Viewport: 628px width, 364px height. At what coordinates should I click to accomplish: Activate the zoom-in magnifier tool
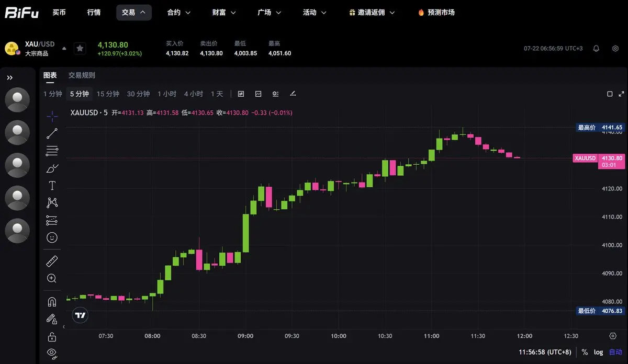pos(52,278)
